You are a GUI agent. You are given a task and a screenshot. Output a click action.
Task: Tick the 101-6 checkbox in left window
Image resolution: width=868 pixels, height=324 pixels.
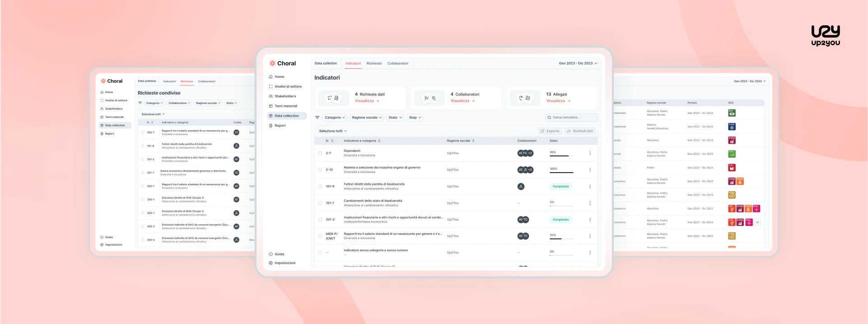142,146
